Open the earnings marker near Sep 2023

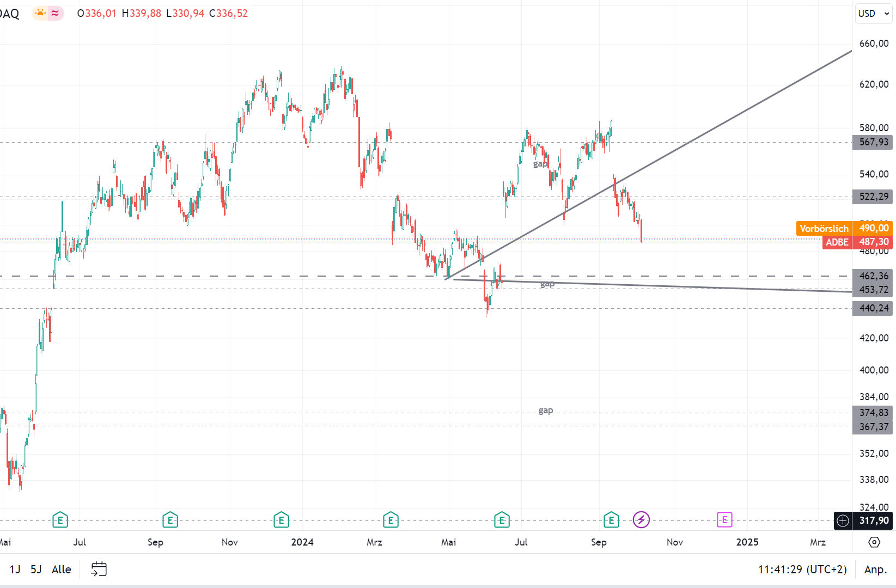tap(170, 520)
